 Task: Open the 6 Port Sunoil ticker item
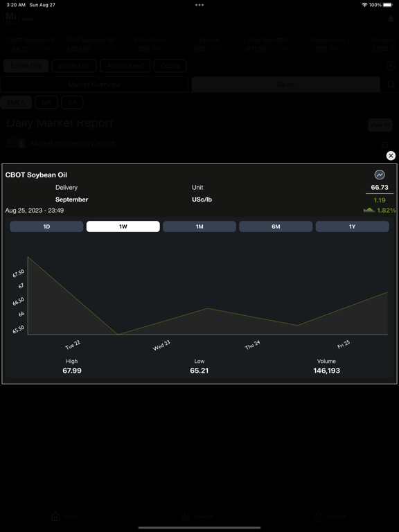pos(150,44)
